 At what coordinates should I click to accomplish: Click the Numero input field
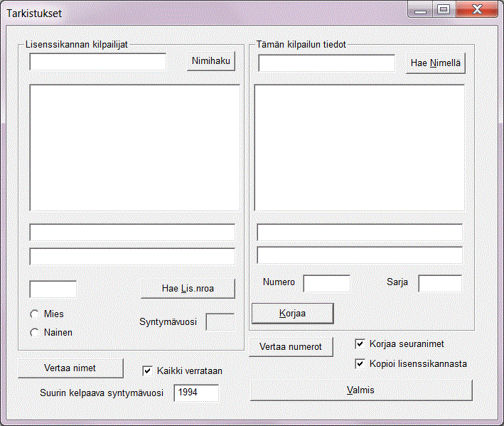326,283
